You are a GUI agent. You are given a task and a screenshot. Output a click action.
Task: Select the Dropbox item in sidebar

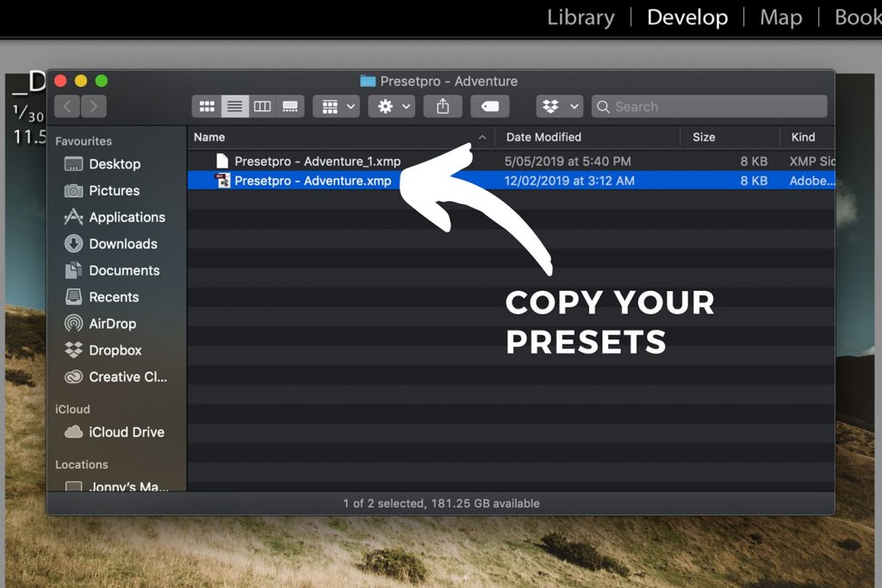(115, 350)
